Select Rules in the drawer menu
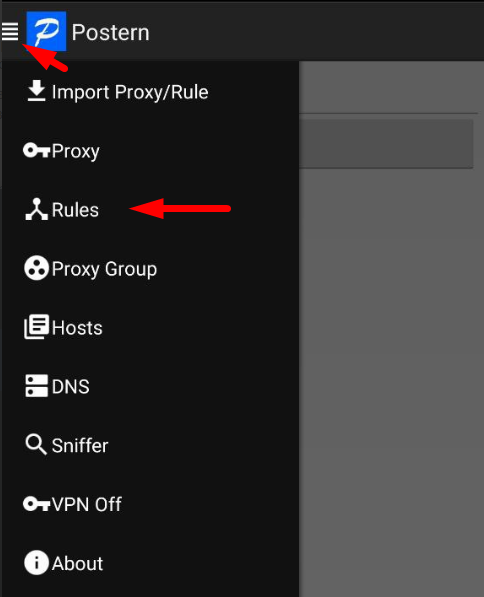The width and height of the screenshot is (484, 597). 150,209
